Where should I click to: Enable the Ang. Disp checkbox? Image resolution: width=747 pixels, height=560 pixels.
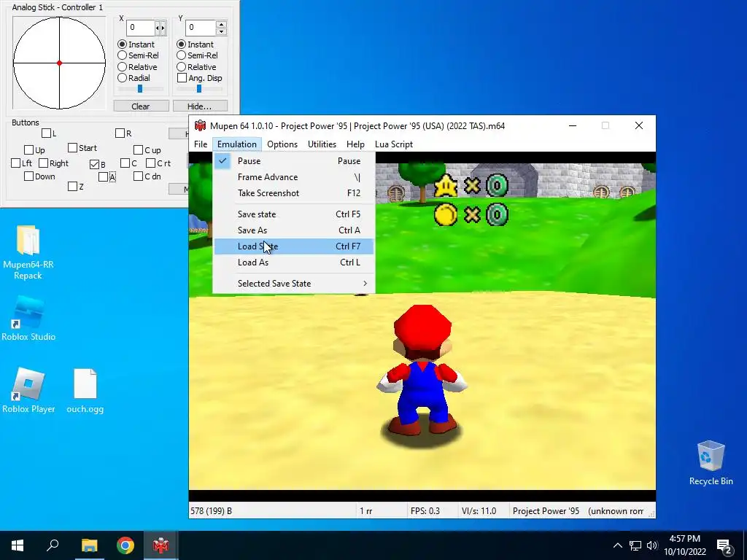click(182, 77)
